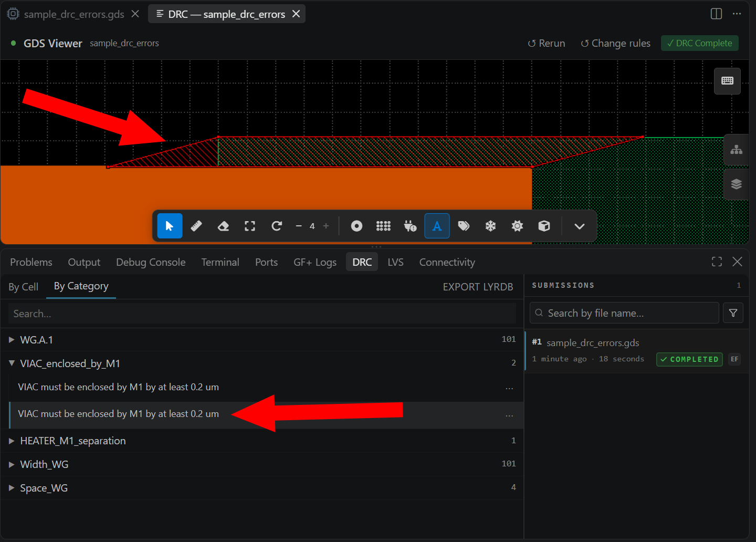This screenshot has height=542, width=756.
Task: Open submissions filter funnel
Action: point(733,313)
